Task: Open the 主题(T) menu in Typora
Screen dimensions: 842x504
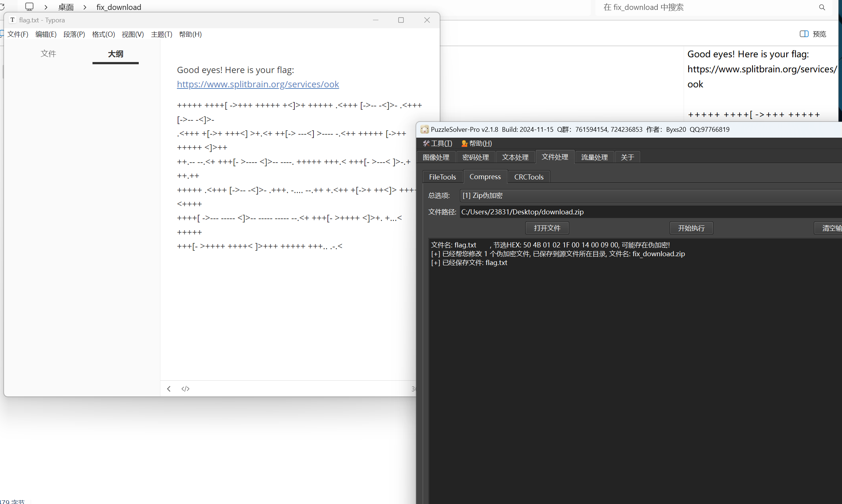Action: coord(161,35)
